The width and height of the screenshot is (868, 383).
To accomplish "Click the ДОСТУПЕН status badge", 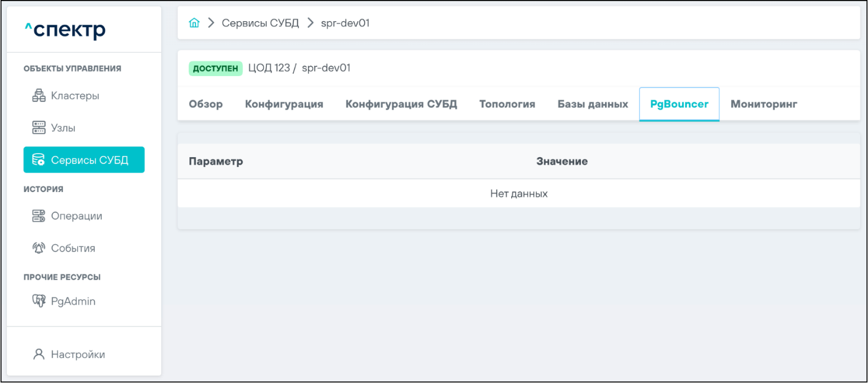I will (x=216, y=69).
